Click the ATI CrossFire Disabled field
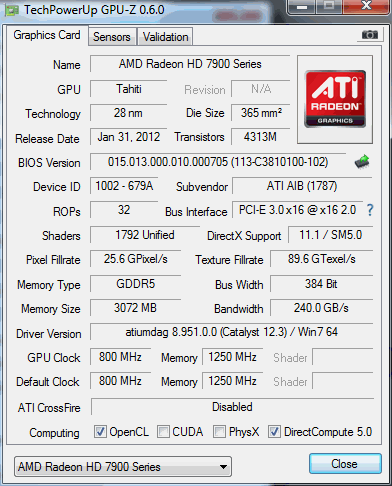392x486 pixels. [x=232, y=407]
